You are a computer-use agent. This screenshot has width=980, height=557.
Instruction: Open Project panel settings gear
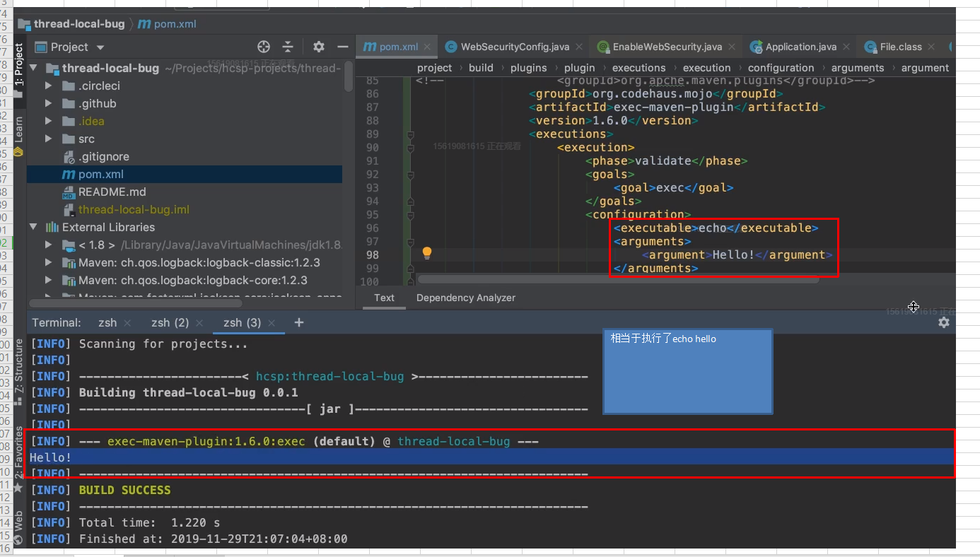319,47
